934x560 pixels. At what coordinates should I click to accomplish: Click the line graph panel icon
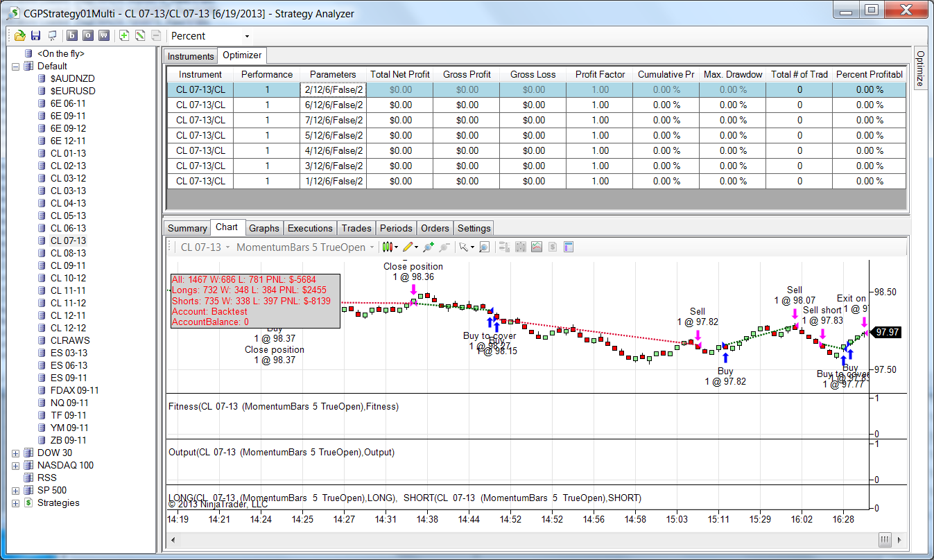[537, 247]
